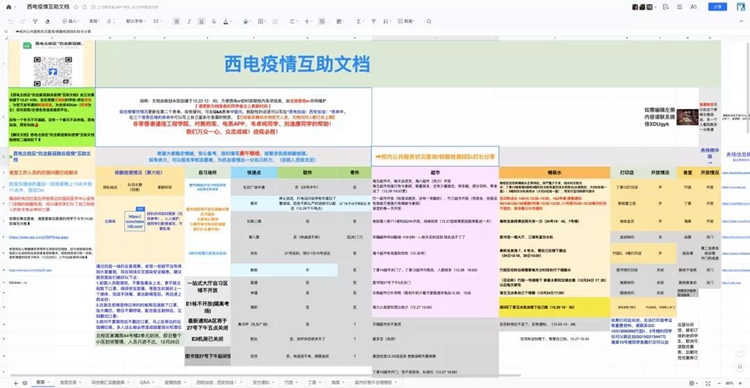Click the document title in top bar
Viewport: 750px width, 388px height.
47,7
